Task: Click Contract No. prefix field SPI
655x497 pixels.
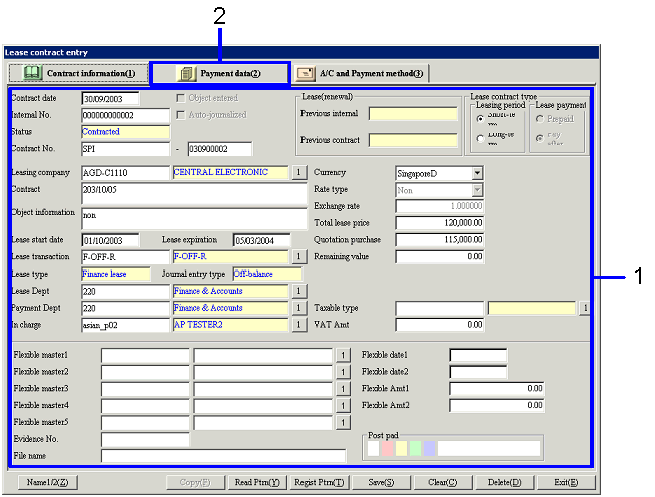Action: 126,149
